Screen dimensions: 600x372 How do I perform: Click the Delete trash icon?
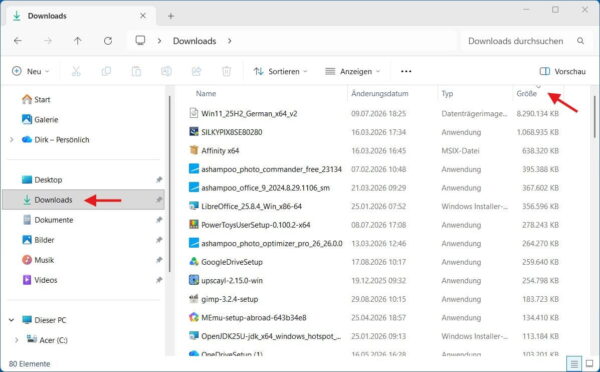(227, 71)
